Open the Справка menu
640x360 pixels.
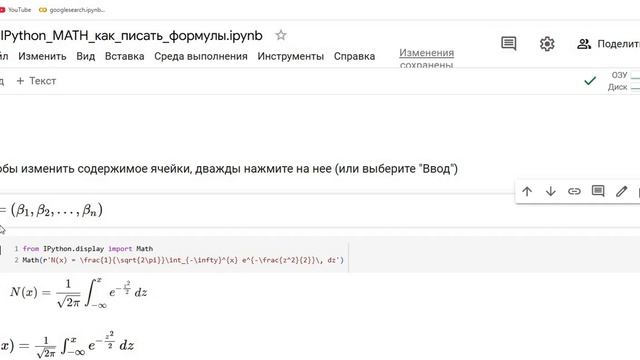coord(354,56)
